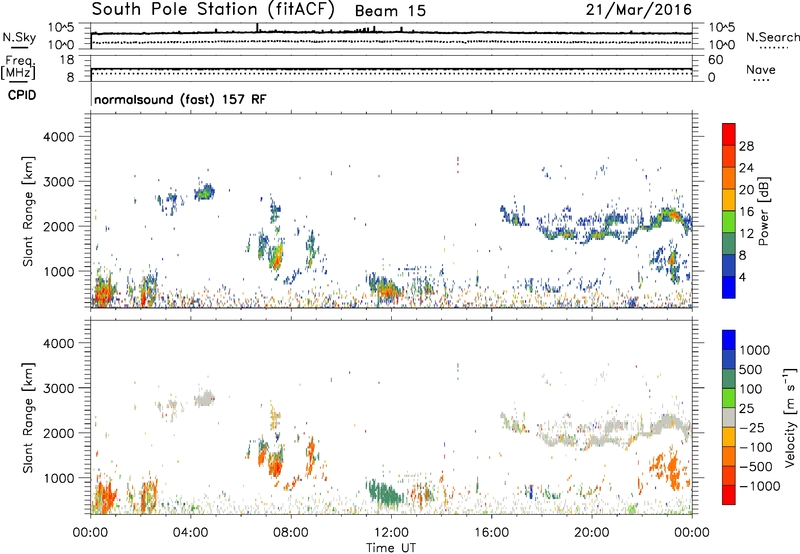
Task: Click the '-1000' label on Velocity color bar
Action: pos(759,486)
